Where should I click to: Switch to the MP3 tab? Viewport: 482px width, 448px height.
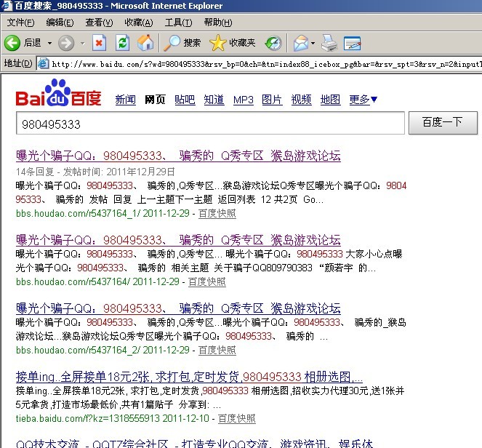tap(243, 100)
